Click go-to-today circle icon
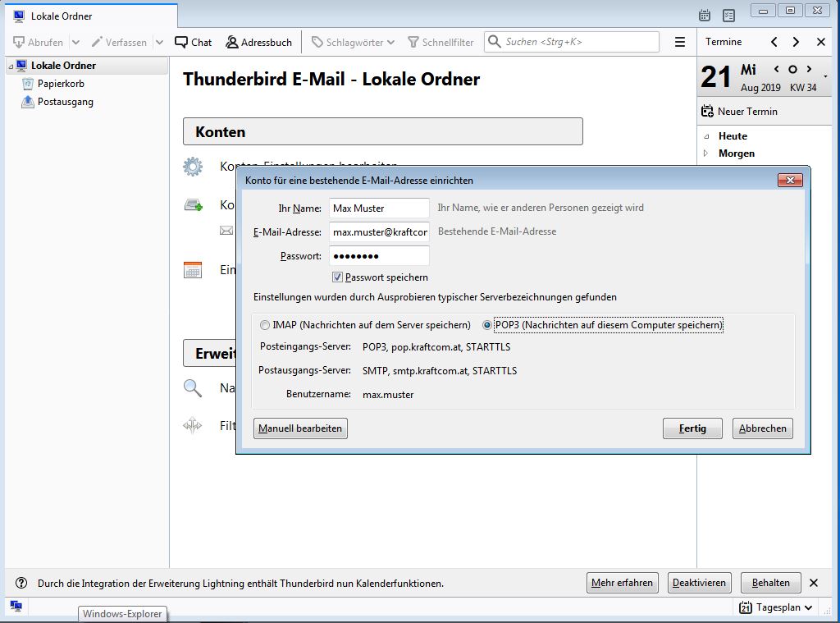This screenshot has width=840, height=623. (793, 69)
